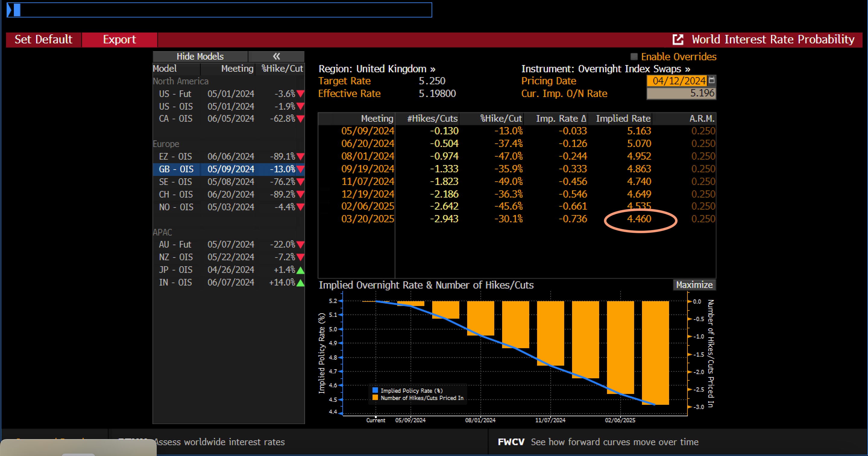Click the red down arrow beside EZ - OIS
This screenshot has width=868, height=456.
tap(300, 156)
